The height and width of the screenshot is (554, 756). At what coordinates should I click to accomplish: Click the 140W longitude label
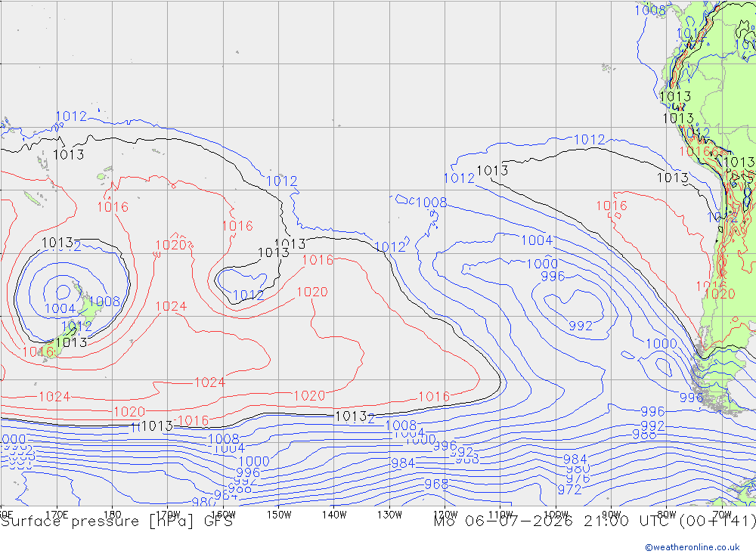tap(334, 515)
